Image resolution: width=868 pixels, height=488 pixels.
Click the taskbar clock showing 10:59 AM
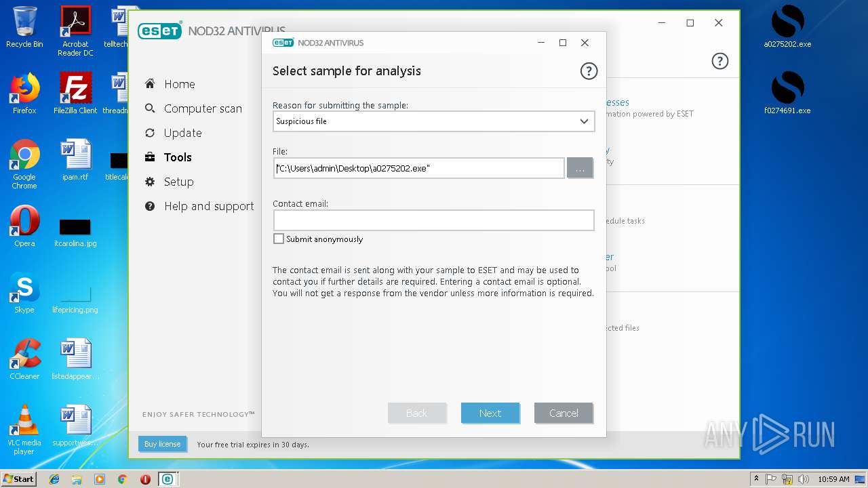(x=833, y=479)
